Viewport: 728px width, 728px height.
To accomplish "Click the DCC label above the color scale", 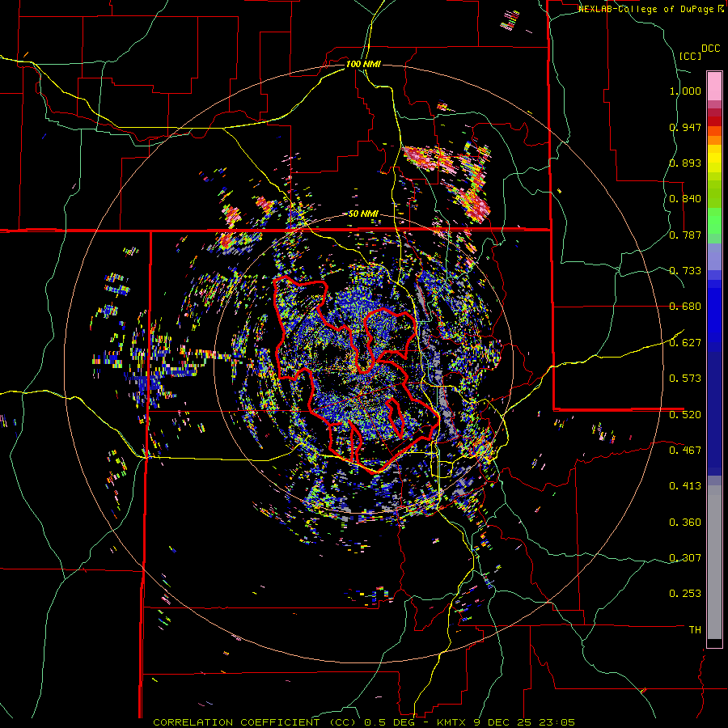I will [710, 49].
